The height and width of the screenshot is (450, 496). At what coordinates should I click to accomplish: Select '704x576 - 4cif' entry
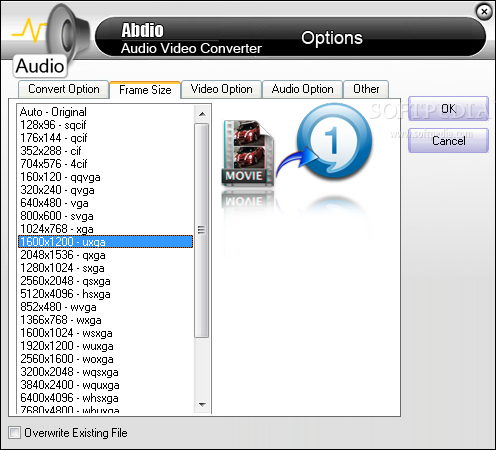pyautogui.click(x=105, y=164)
